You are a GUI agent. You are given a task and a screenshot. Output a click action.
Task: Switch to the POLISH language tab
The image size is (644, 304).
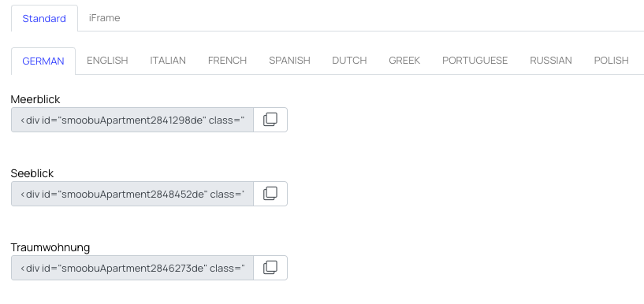tap(611, 61)
